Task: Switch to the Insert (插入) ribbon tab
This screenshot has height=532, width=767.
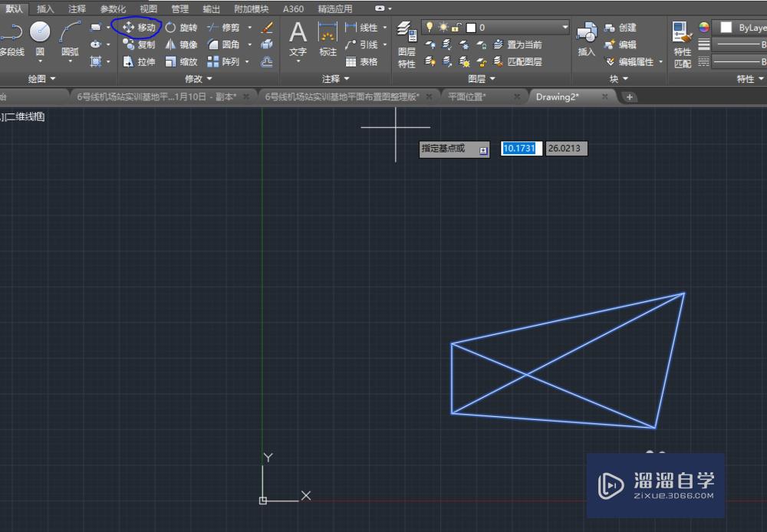Action: tap(45, 9)
